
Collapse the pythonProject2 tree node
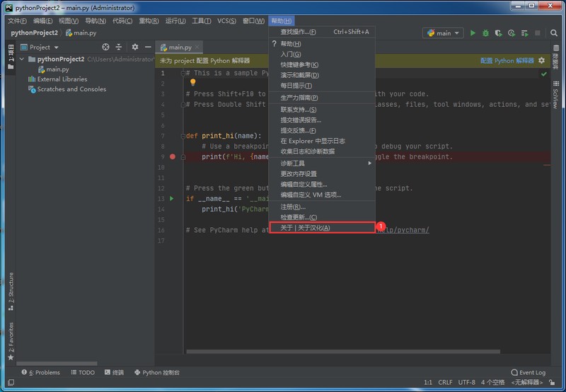pos(23,59)
